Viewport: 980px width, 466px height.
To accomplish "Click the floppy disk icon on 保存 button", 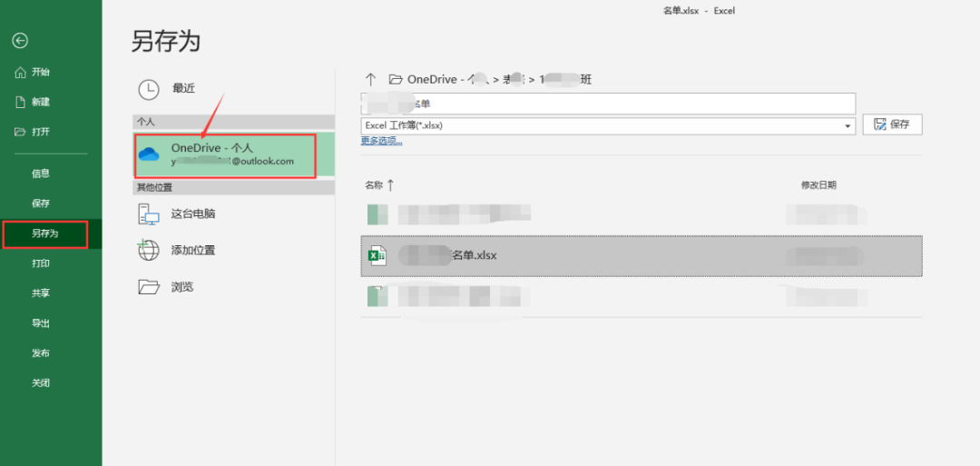I will point(880,124).
